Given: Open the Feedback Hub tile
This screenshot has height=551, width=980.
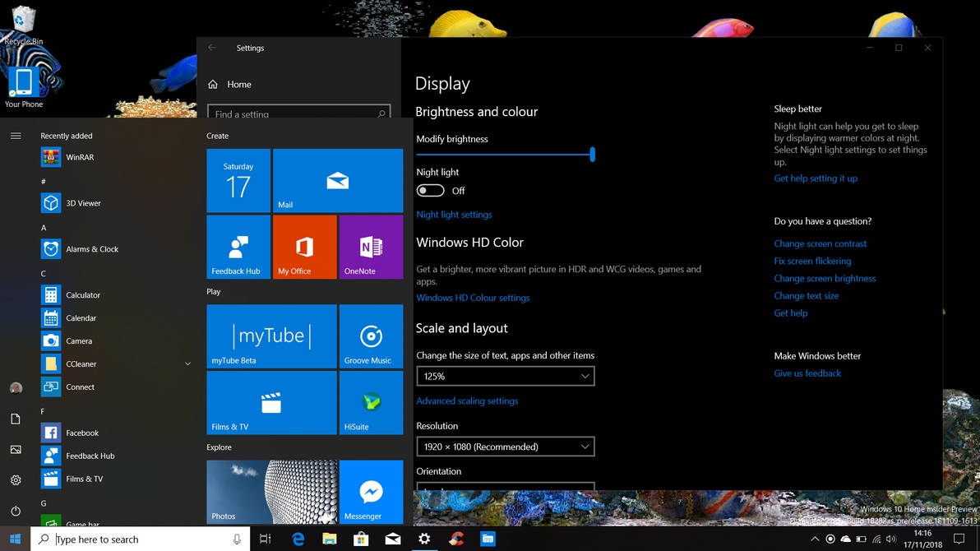Looking at the screenshot, I should point(238,247).
